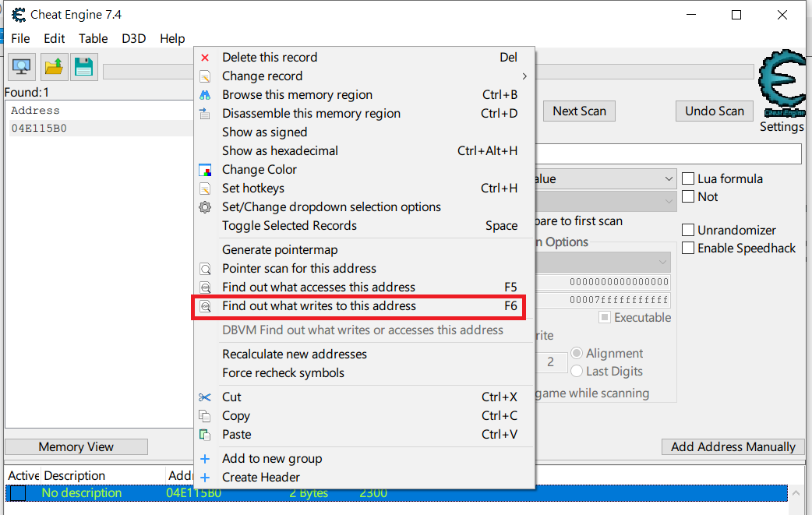
Task: Click the scissors Cut icon
Action: pos(205,397)
